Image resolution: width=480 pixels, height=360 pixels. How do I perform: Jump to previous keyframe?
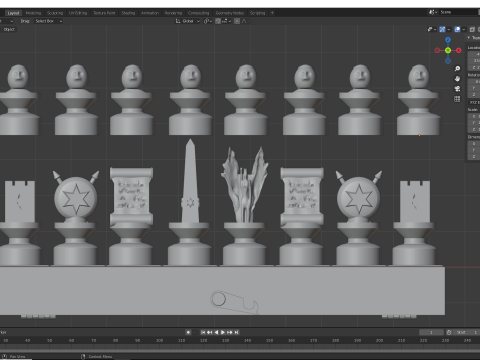tap(209, 332)
